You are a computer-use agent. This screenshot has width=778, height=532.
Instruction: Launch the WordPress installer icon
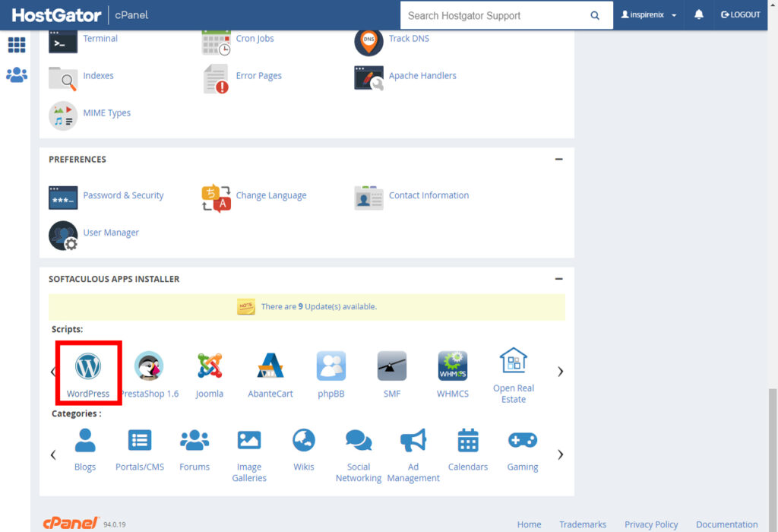point(88,366)
